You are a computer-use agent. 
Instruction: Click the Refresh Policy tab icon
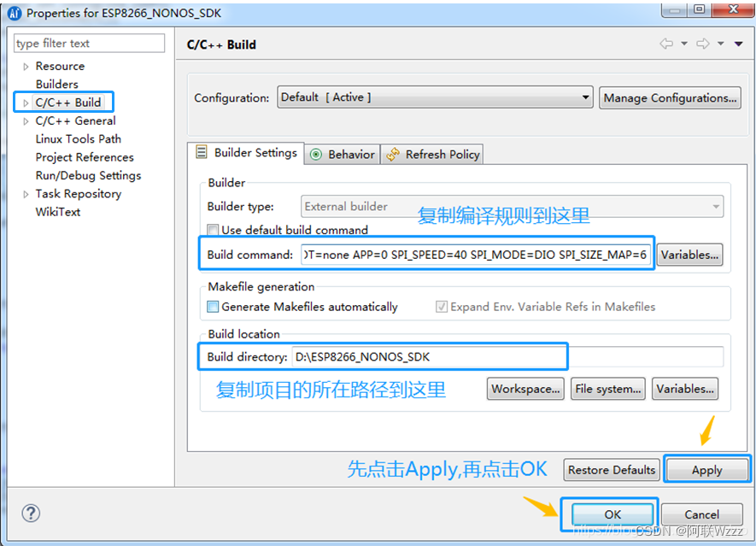coord(393,155)
